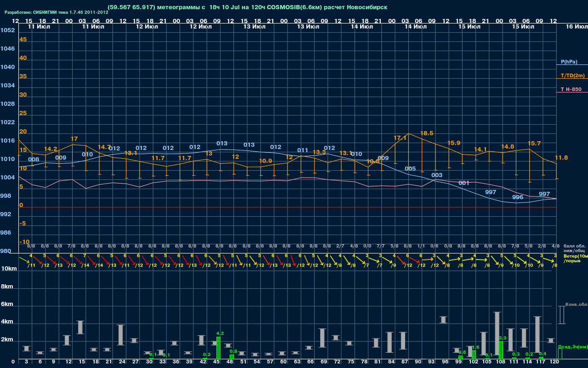The height and width of the screenshot is (368, 588).
Task: Select the 14.7 temperature value
Action: point(105,147)
